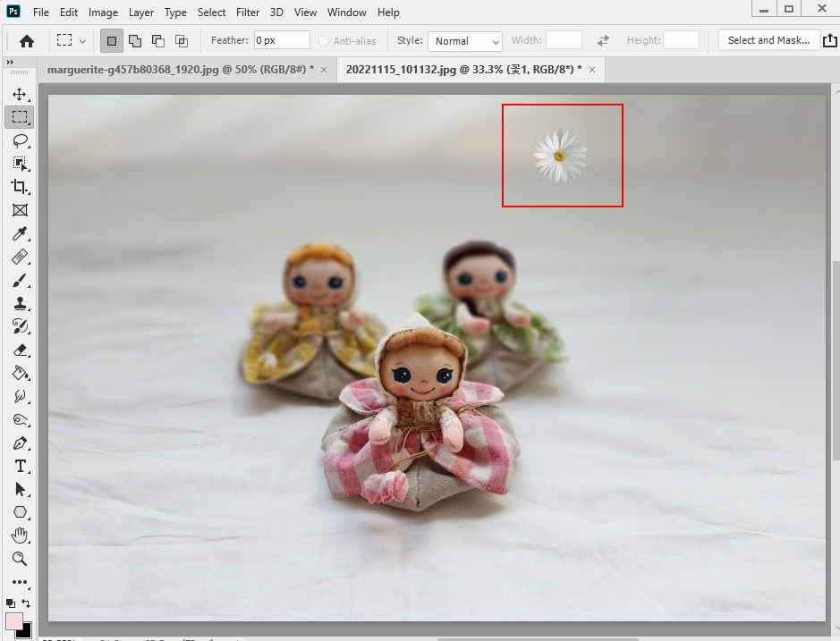840x641 pixels.
Task: Open the View menu
Action: click(x=305, y=13)
